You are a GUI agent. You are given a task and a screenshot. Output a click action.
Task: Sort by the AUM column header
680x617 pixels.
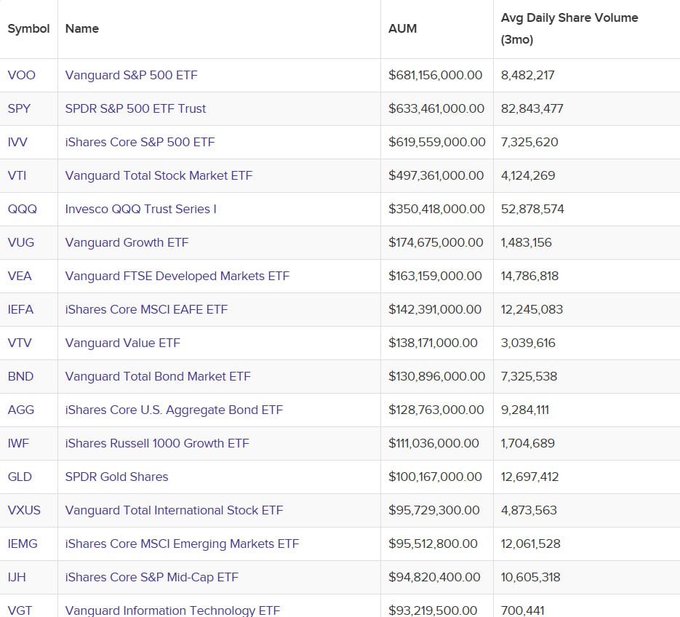[402, 29]
